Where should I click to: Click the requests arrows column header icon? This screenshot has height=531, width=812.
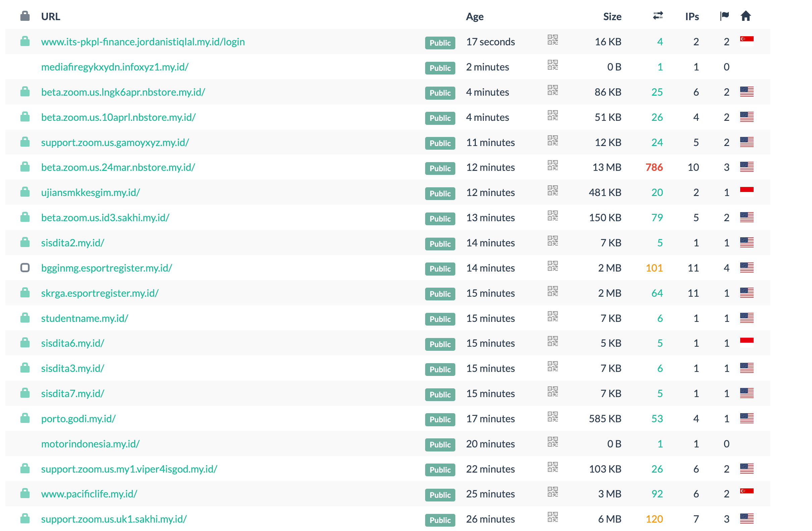tap(657, 16)
